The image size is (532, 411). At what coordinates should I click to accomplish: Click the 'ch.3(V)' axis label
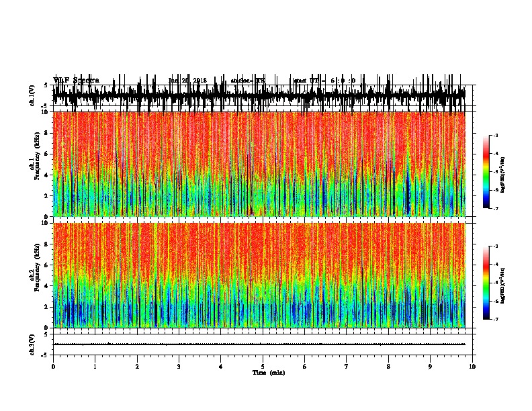click(x=32, y=345)
